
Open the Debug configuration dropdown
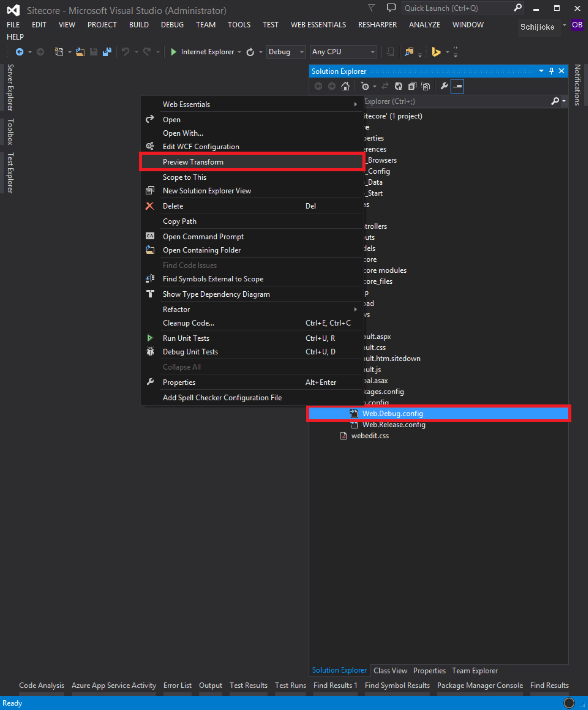click(286, 52)
